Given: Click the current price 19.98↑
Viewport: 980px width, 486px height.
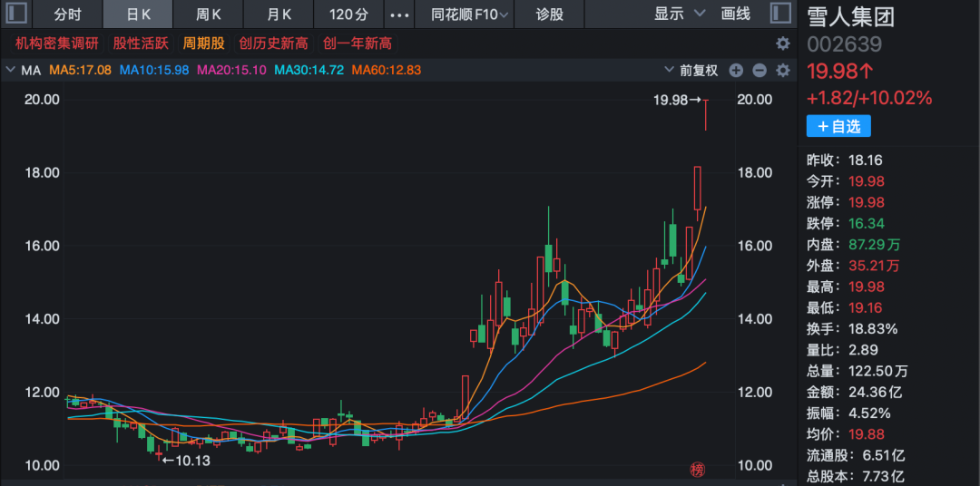Looking at the screenshot, I should pyautogui.click(x=840, y=72).
